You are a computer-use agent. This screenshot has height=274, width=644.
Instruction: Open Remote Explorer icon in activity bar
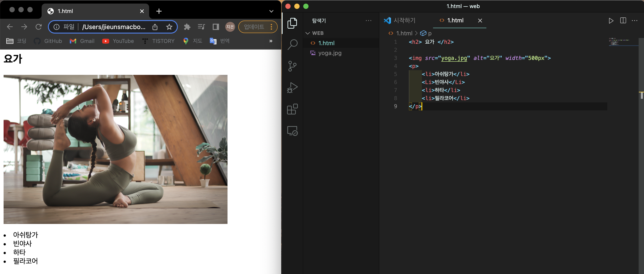292,131
